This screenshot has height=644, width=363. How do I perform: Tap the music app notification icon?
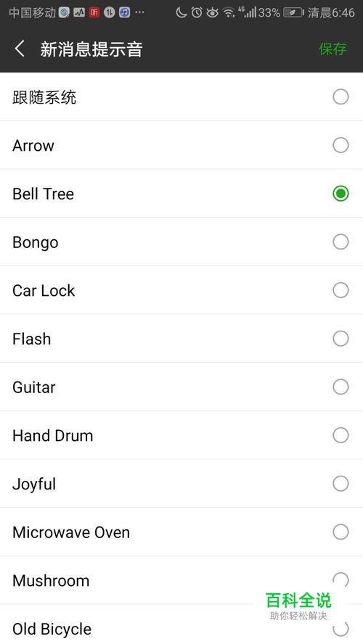(x=125, y=13)
